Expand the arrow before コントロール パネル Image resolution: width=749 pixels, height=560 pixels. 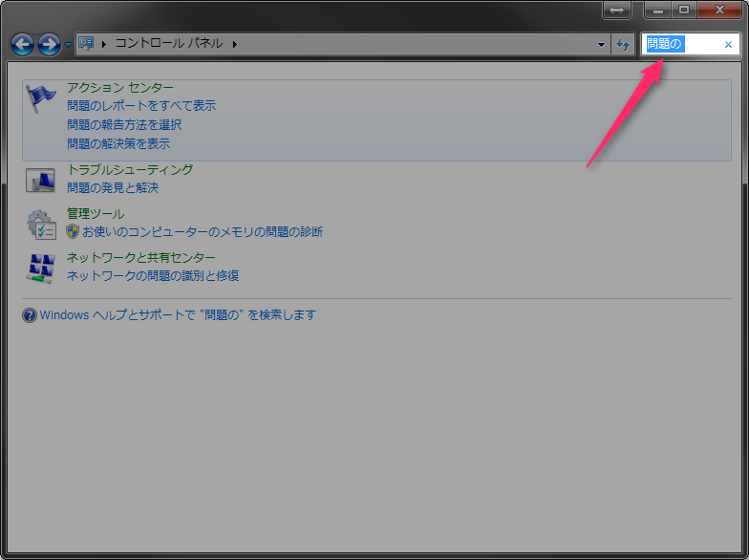[103, 44]
